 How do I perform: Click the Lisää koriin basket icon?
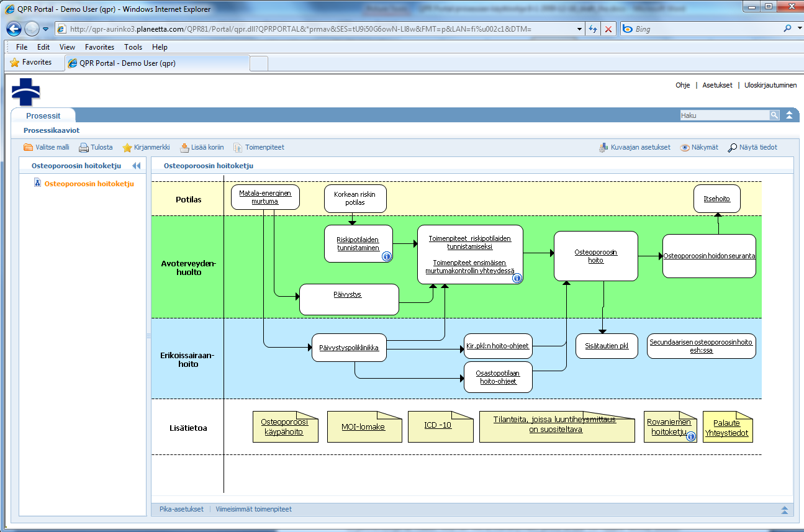[x=184, y=148]
